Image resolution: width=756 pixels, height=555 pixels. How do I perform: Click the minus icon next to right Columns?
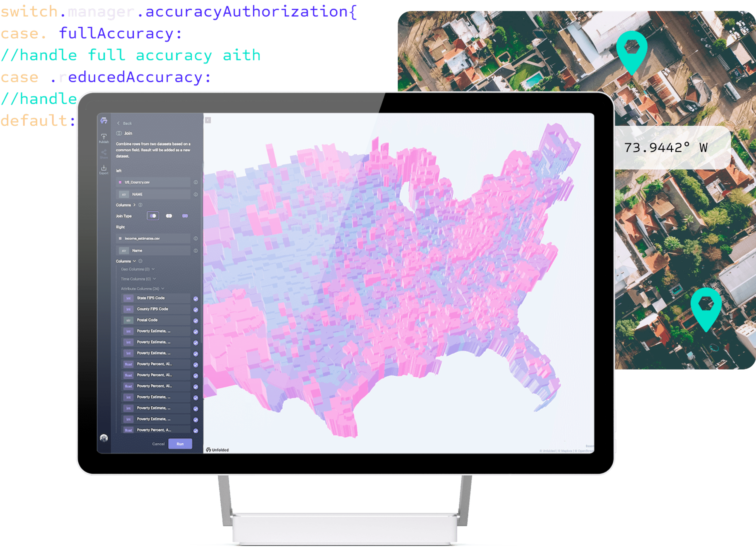[x=140, y=261]
